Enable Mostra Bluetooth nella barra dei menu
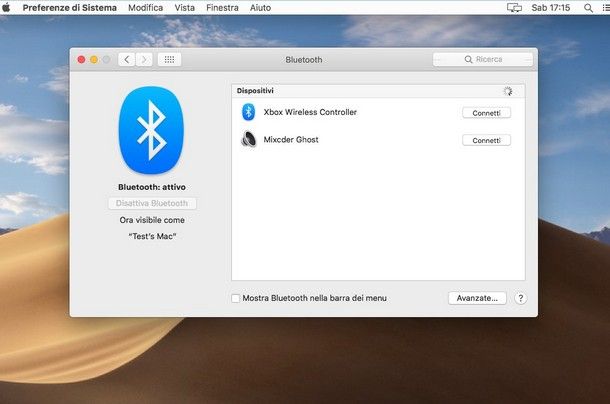 pos(235,298)
